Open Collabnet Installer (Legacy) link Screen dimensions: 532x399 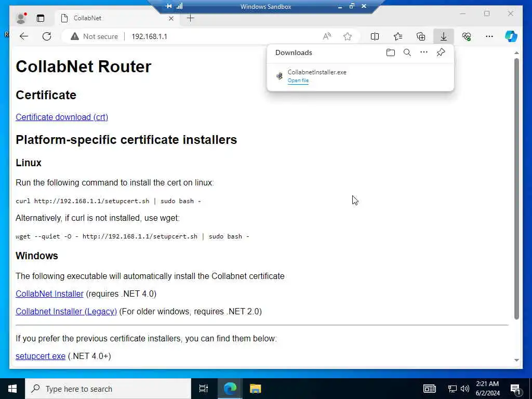(x=66, y=312)
